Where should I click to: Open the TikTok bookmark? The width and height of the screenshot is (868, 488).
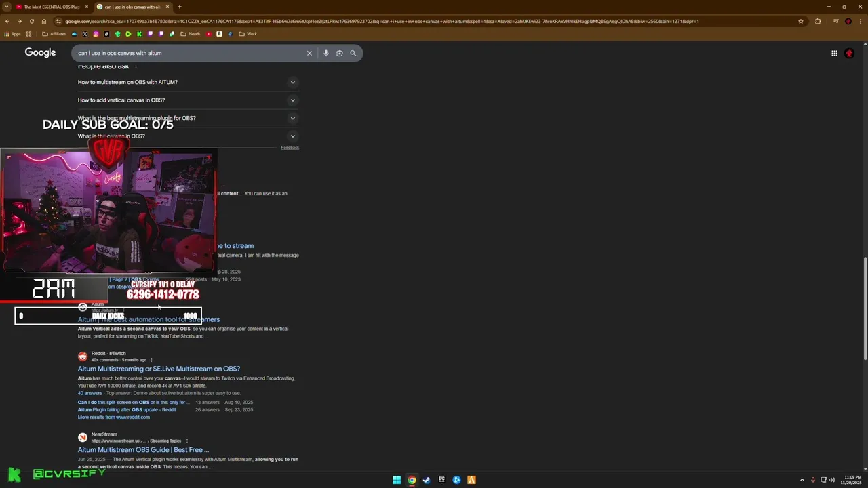(x=106, y=34)
